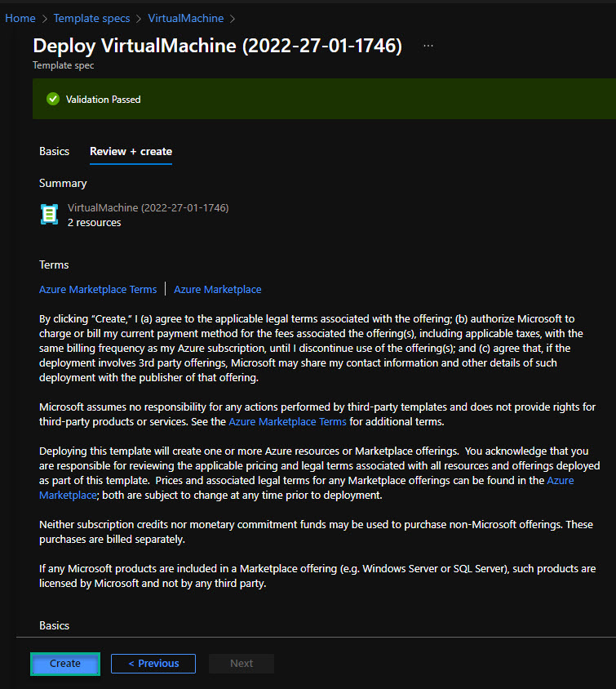Click the Deploy VirtualMachine page title

click(217, 46)
